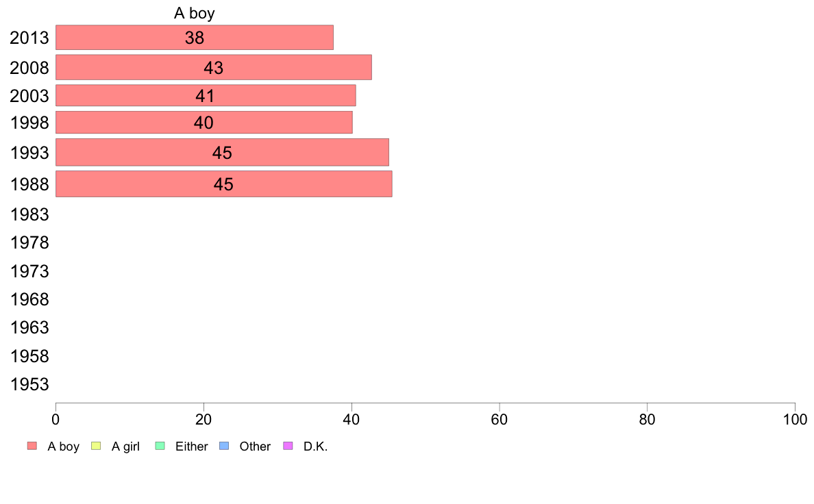Click the blue Other legend swatch
Screen dimensions: 814x504
(x=224, y=446)
